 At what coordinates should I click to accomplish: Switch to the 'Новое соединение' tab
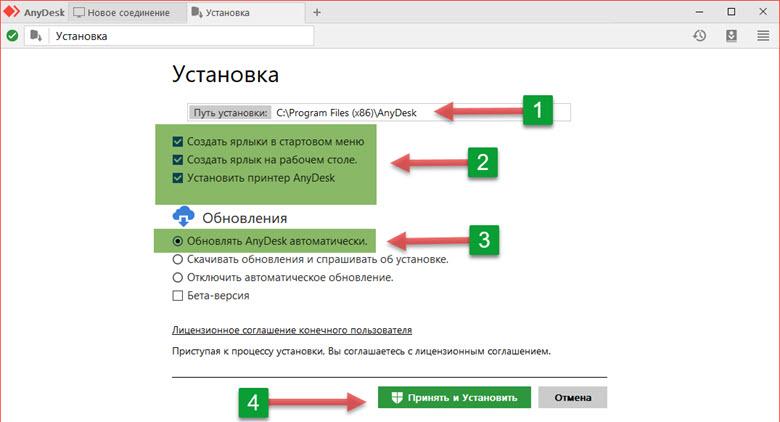point(122,12)
